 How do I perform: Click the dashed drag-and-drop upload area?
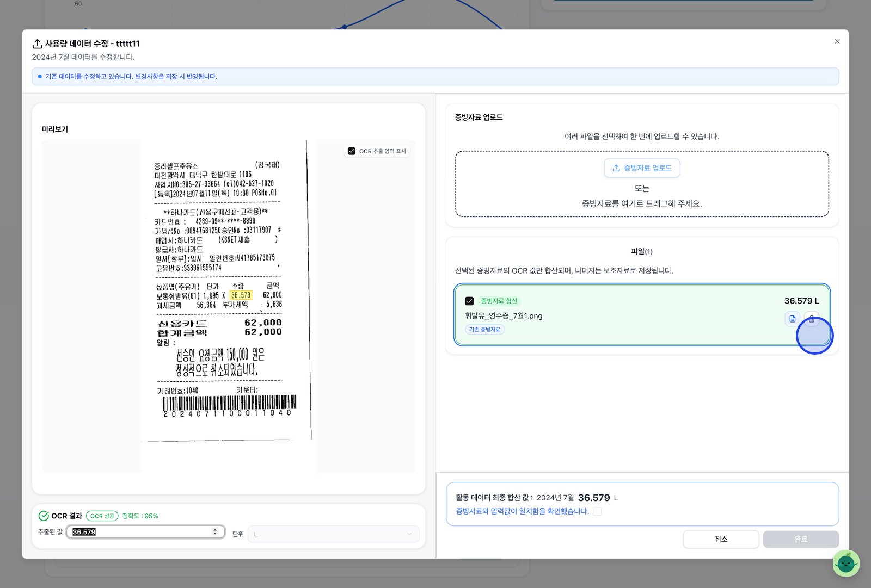click(x=642, y=184)
